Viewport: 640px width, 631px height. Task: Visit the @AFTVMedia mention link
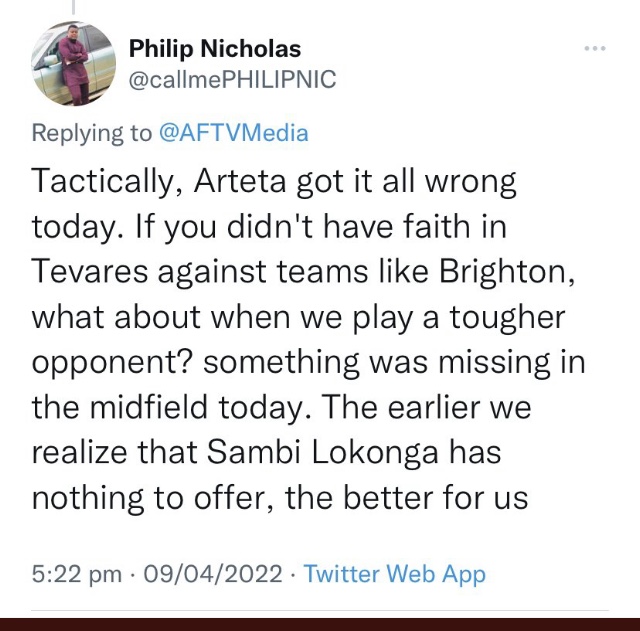pyautogui.click(x=233, y=133)
